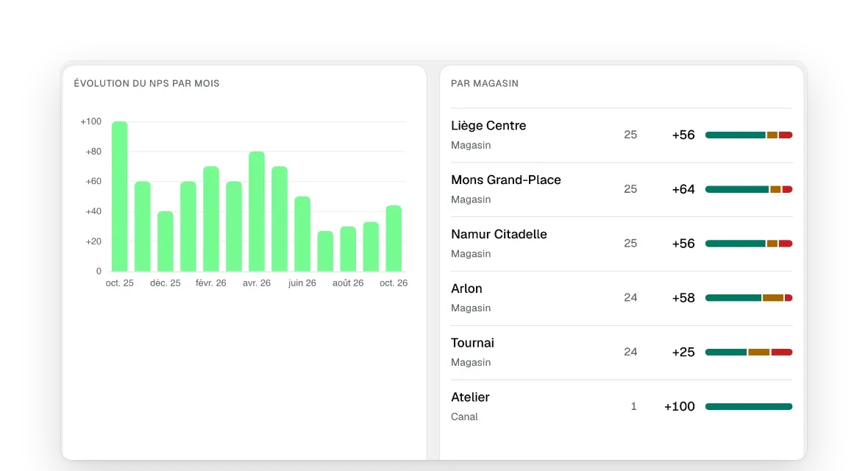This screenshot has width=868, height=471.
Task: Click the response count 24 for Tournai
Action: (x=630, y=352)
